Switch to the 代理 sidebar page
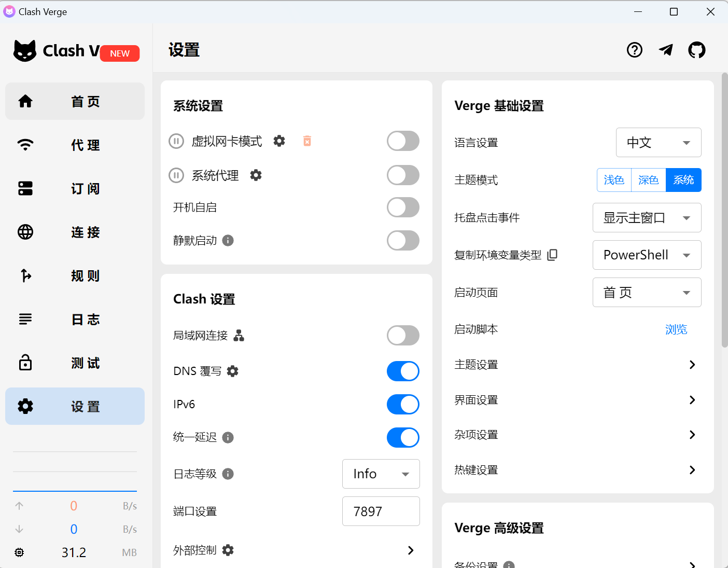 (75, 145)
